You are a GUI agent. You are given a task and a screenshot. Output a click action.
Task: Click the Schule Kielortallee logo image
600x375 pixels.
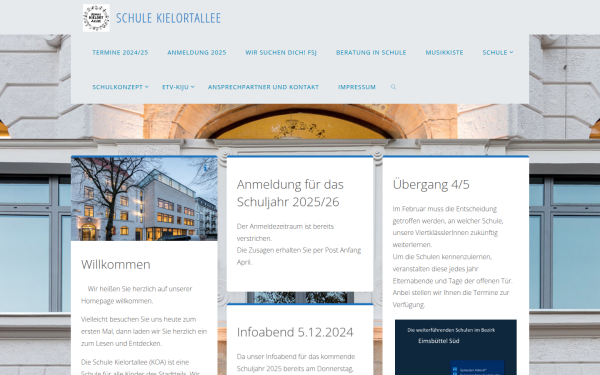click(x=96, y=18)
